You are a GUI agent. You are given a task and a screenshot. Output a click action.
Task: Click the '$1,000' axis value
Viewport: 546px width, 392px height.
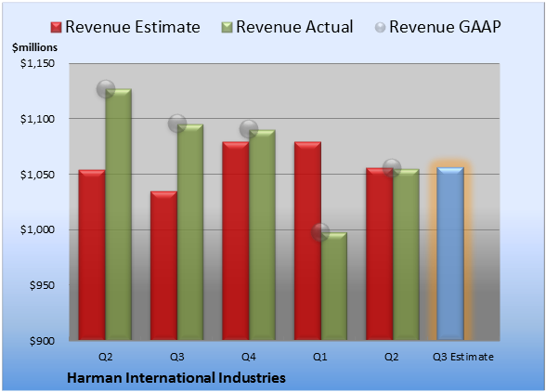pos(37,230)
